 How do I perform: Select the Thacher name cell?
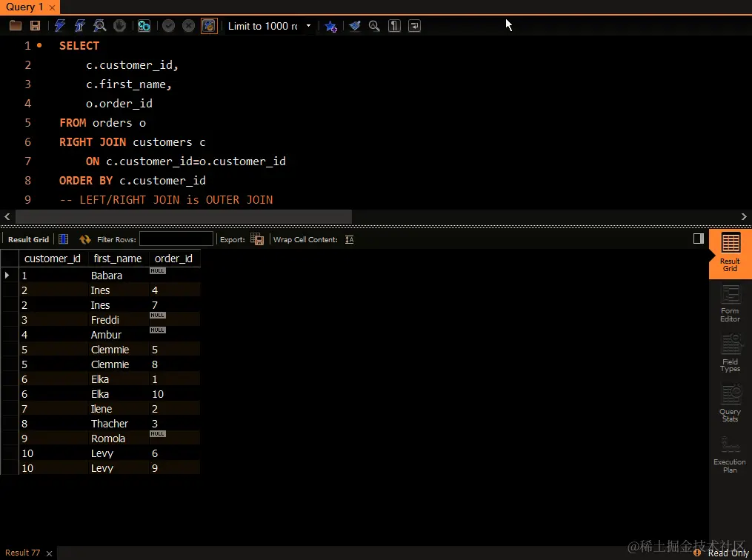click(119, 424)
